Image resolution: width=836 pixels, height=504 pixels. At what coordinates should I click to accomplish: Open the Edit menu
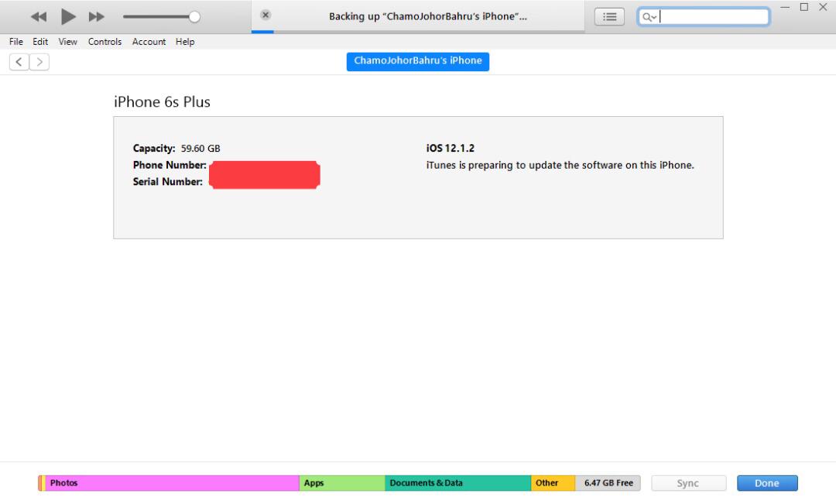pos(40,42)
